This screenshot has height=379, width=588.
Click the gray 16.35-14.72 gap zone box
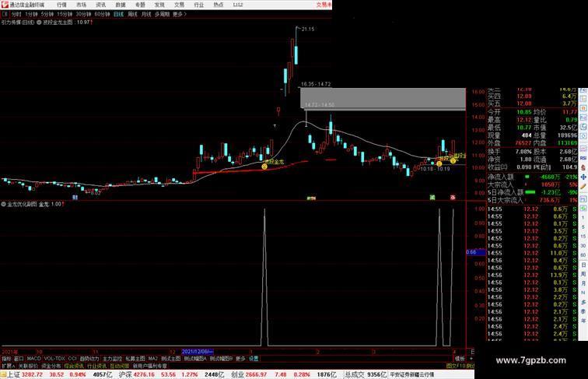tap(383, 99)
